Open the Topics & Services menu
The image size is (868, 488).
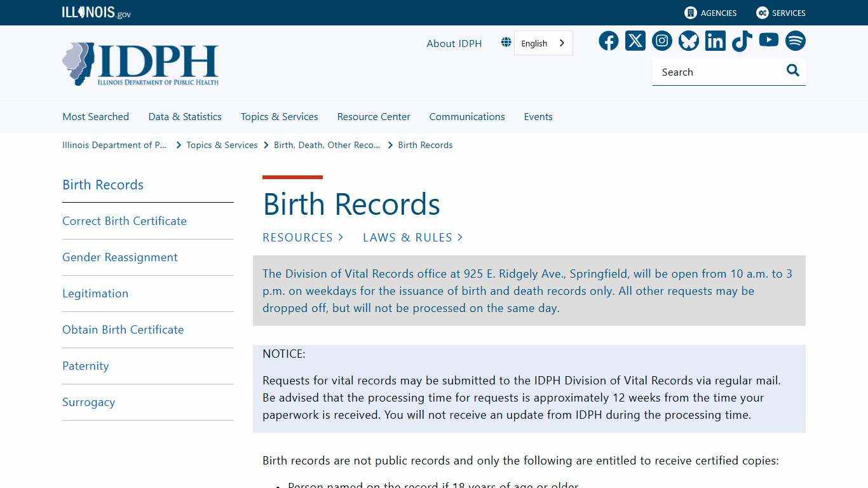pos(279,116)
